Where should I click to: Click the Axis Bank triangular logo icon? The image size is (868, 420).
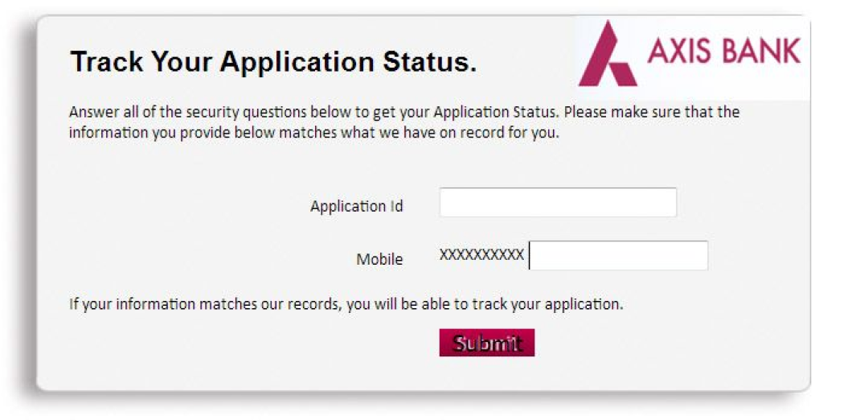coord(608,54)
